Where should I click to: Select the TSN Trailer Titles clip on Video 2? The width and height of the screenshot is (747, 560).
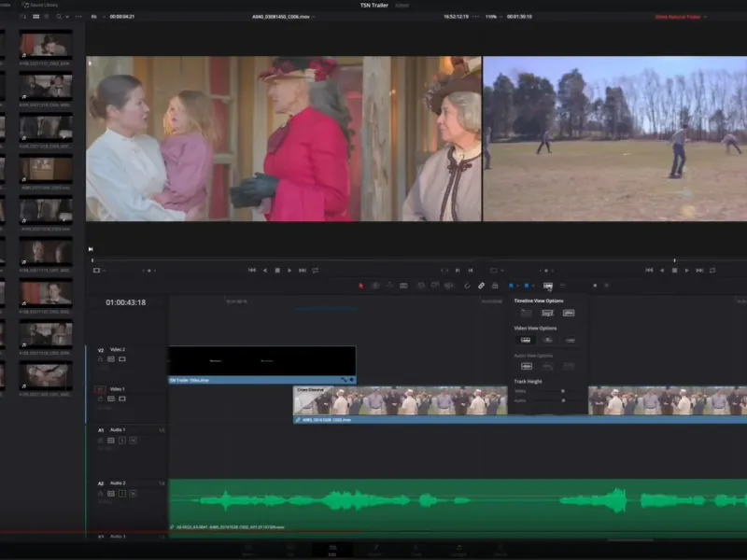click(262, 365)
